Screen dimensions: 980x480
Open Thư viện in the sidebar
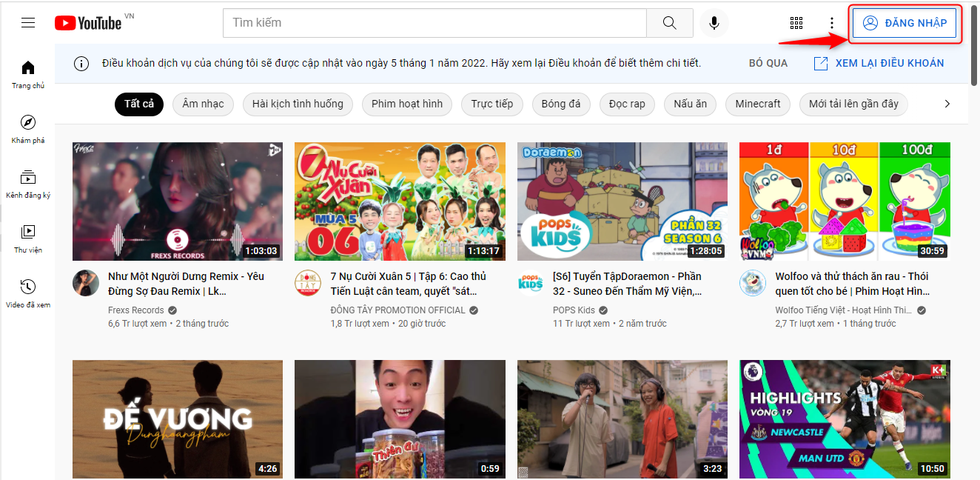(28, 239)
